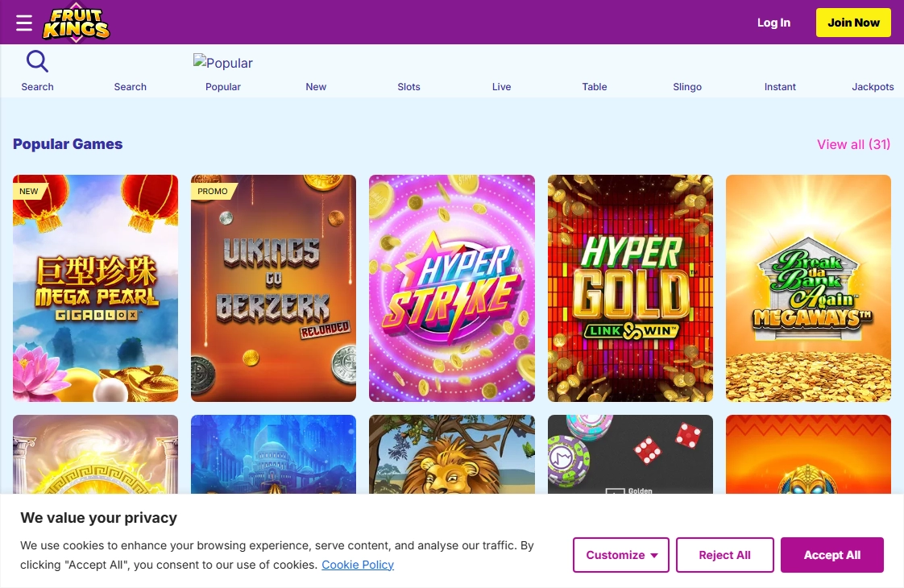The image size is (904, 588).
Task: Click the magnifying glass search icon
Action: pos(38,61)
